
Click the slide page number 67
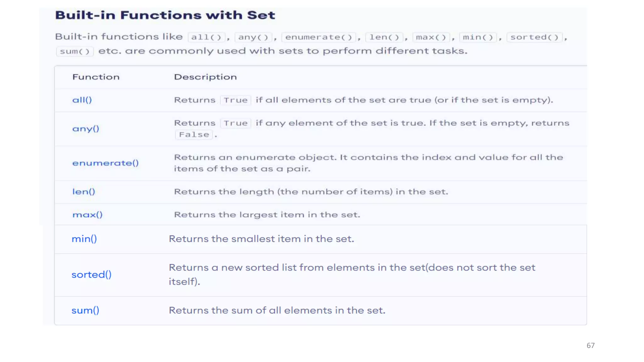coord(591,345)
